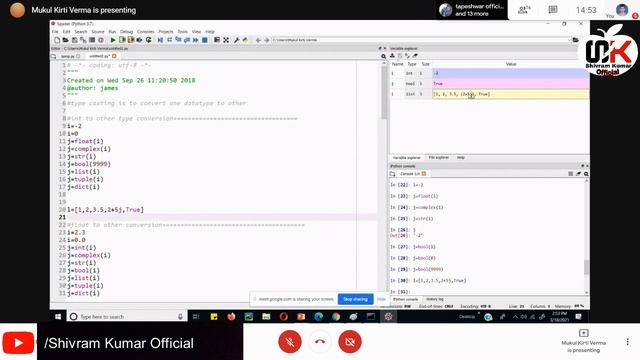Click the Value column header

pyautogui.click(x=511, y=64)
